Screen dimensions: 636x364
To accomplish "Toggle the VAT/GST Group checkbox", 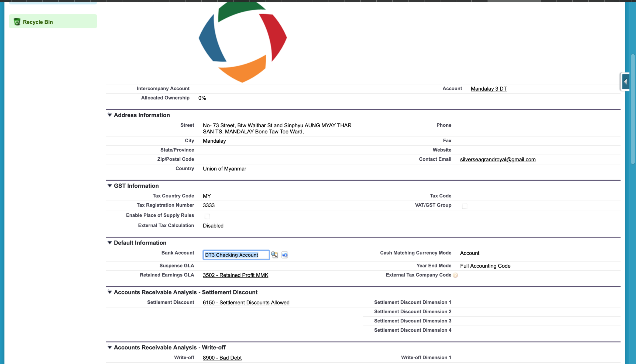I will (464, 206).
